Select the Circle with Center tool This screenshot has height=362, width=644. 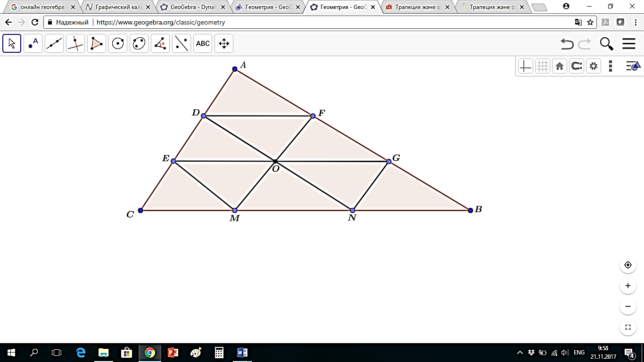tap(118, 43)
